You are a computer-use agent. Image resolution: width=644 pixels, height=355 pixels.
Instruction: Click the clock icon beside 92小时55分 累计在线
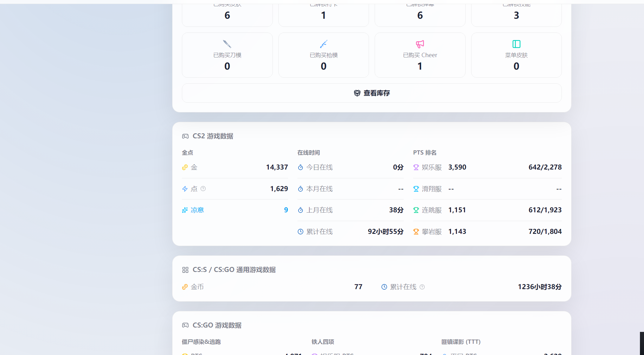pyautogui.click(x=300, y=232)
